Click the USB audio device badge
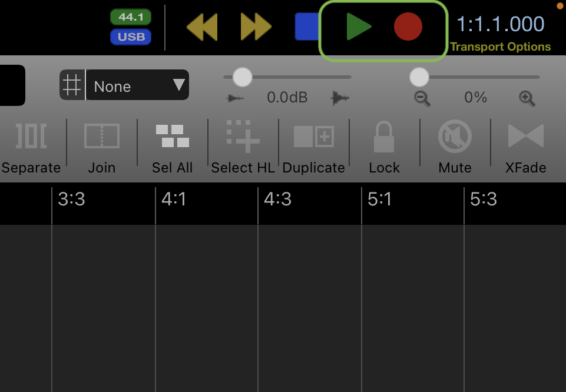 (131, 36)
